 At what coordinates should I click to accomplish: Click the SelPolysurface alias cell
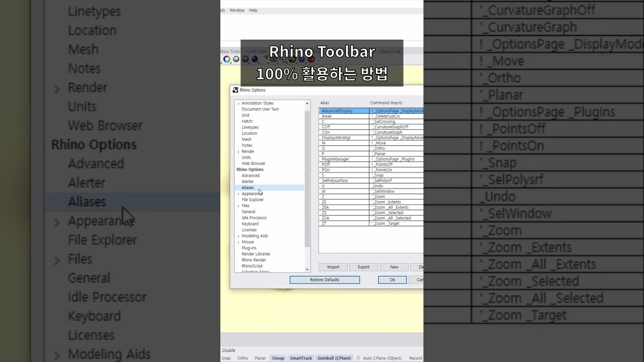(x=345, y=180)
